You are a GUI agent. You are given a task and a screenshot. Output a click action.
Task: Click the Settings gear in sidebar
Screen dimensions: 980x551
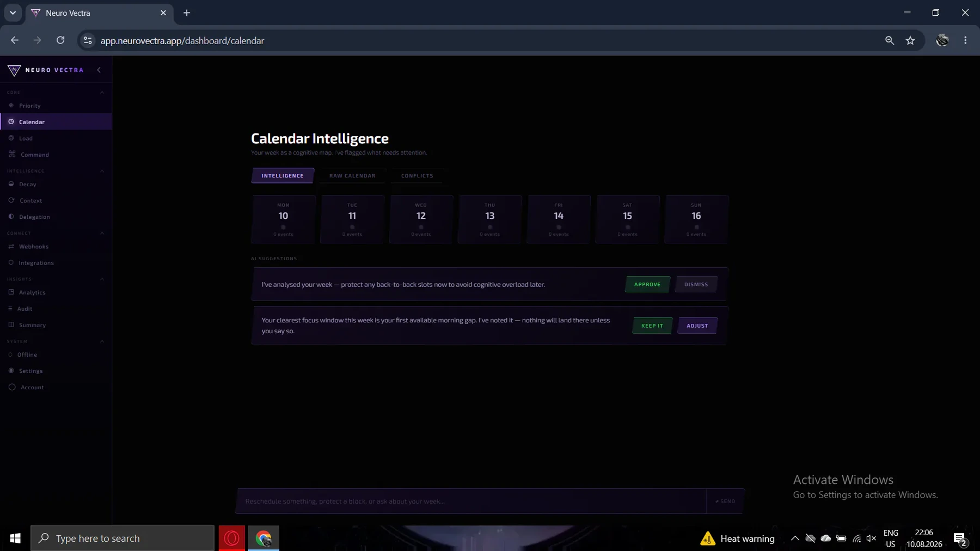tap(11, 370)
